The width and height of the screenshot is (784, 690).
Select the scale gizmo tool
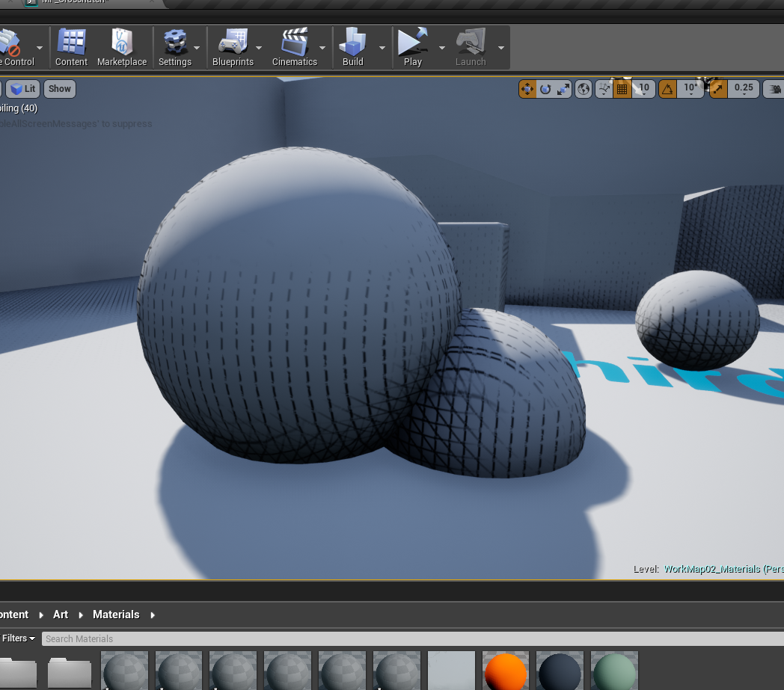563,89
